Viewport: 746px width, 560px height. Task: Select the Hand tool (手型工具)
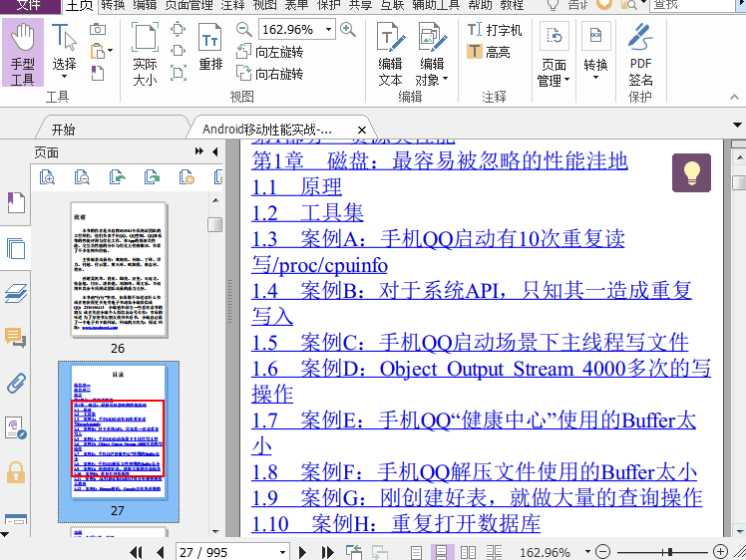22,53
